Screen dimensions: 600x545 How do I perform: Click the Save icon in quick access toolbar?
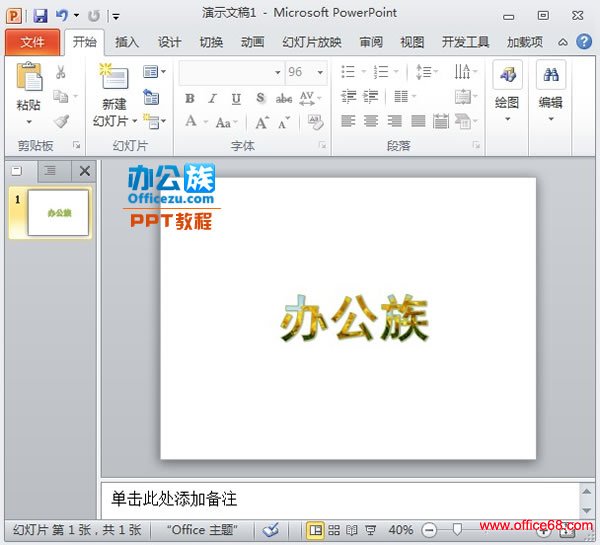40,16
